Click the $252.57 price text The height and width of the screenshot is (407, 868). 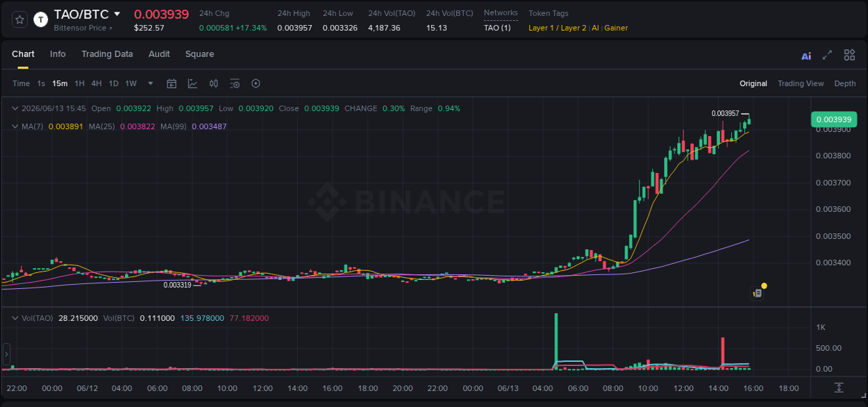click(149, 28)
